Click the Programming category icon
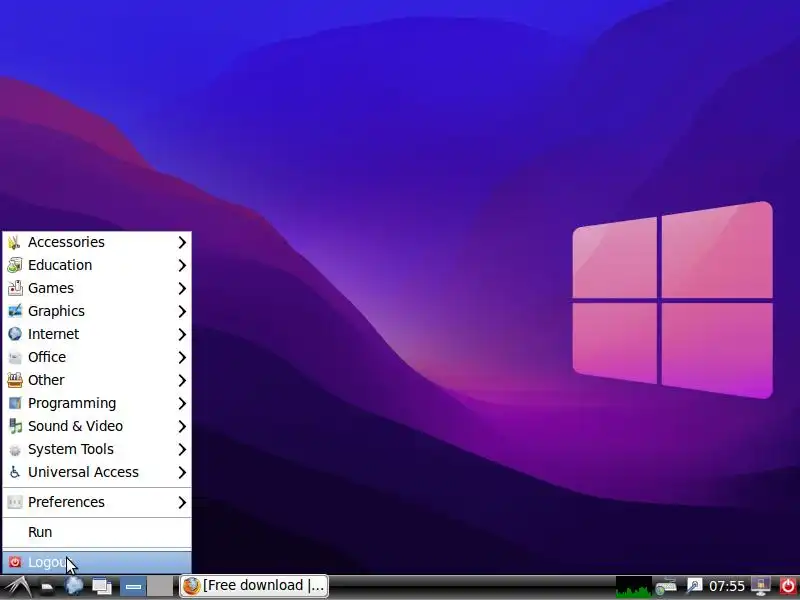Image resolution: width=800 pixels, height=600 pixels. pyautogui.click(x=15, y=403)
